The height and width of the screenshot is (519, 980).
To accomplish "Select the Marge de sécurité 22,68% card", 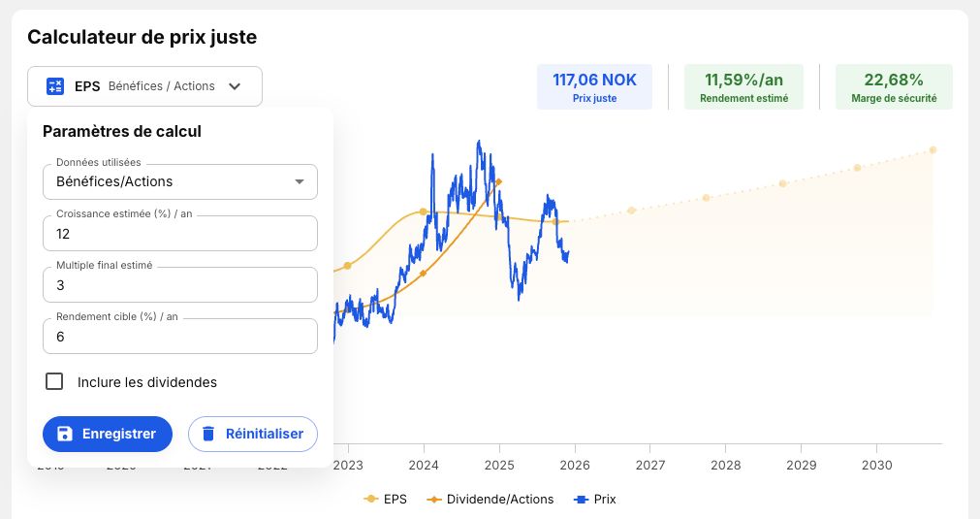I will [894, 87].
